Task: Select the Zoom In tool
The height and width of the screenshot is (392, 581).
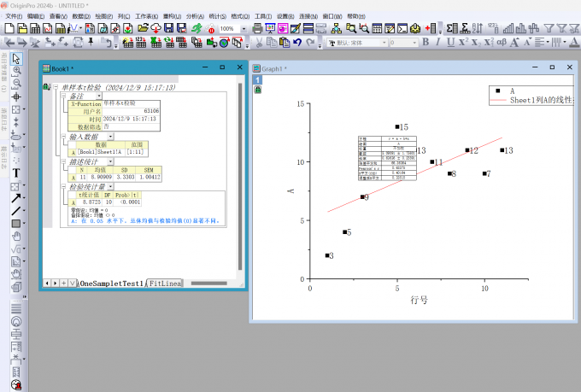Action: click(x=16, y=71)
